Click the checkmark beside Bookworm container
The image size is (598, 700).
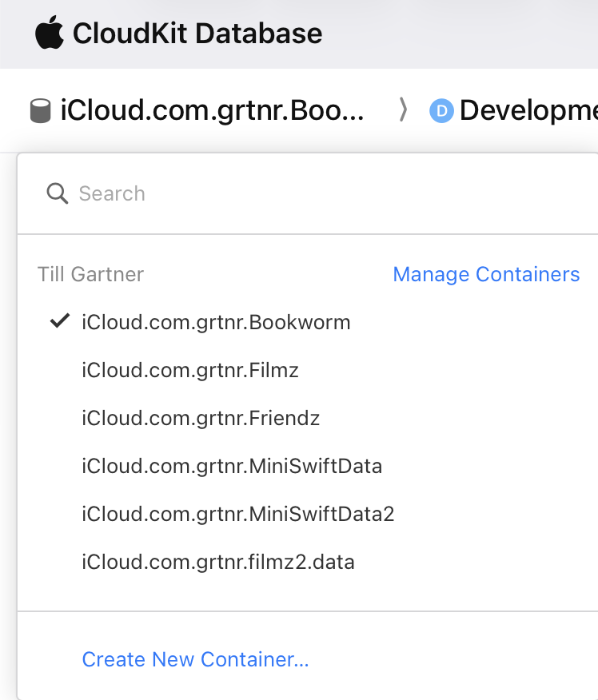click(x=59, y=321)
